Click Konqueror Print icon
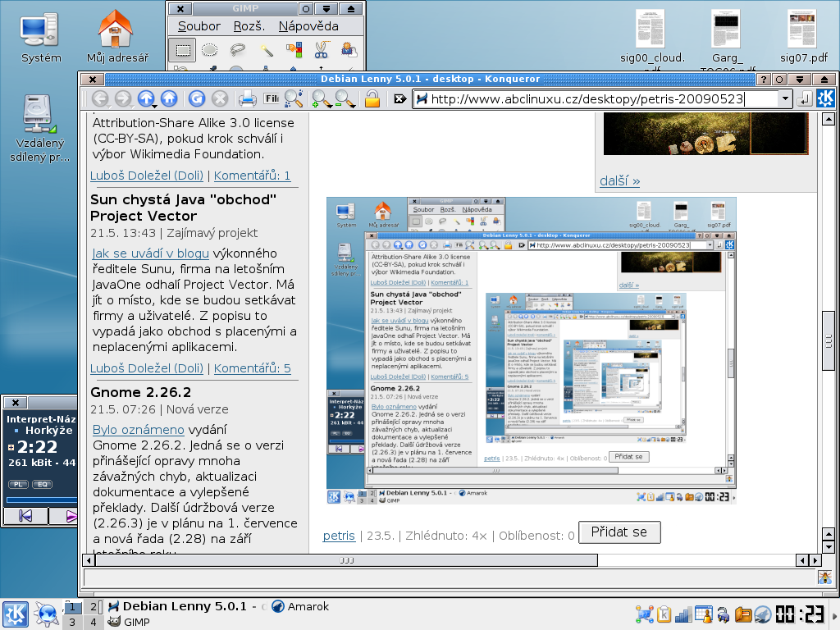This screenshot has width=840, height=630. tap(247, 98)
